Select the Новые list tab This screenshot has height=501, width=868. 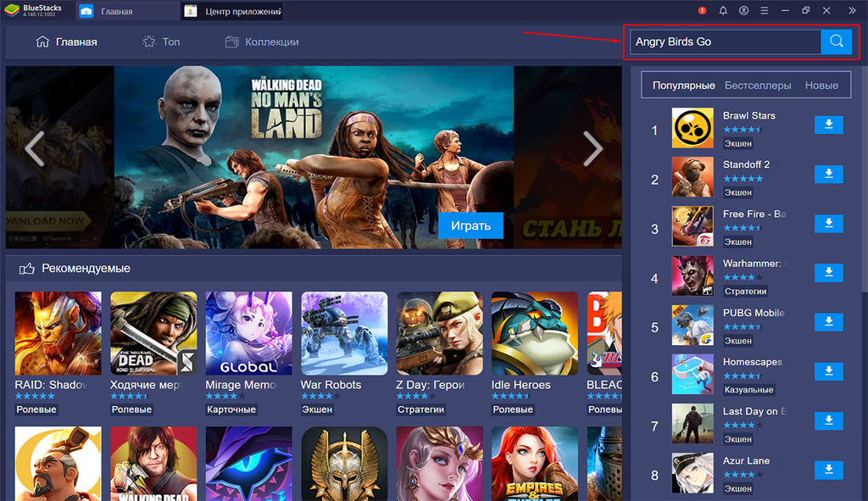point(821,86)
